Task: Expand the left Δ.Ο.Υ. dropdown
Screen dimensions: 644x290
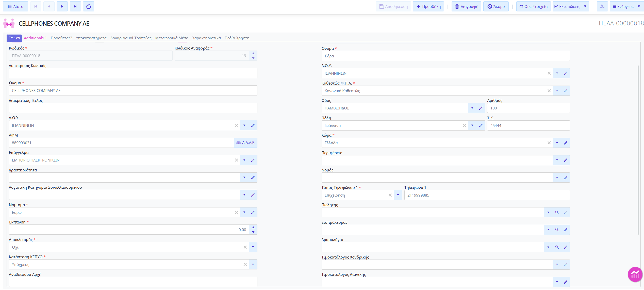Action: coord(244,125)
